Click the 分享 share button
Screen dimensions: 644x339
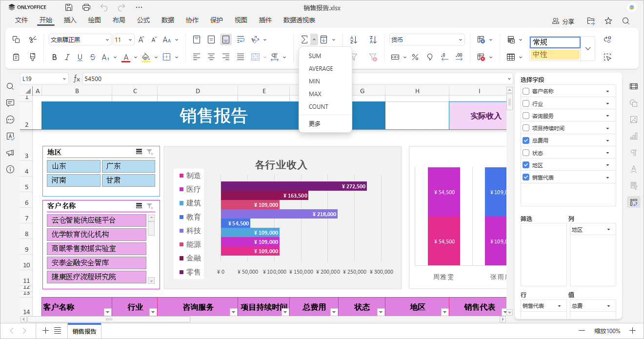[x=563, y=21]
